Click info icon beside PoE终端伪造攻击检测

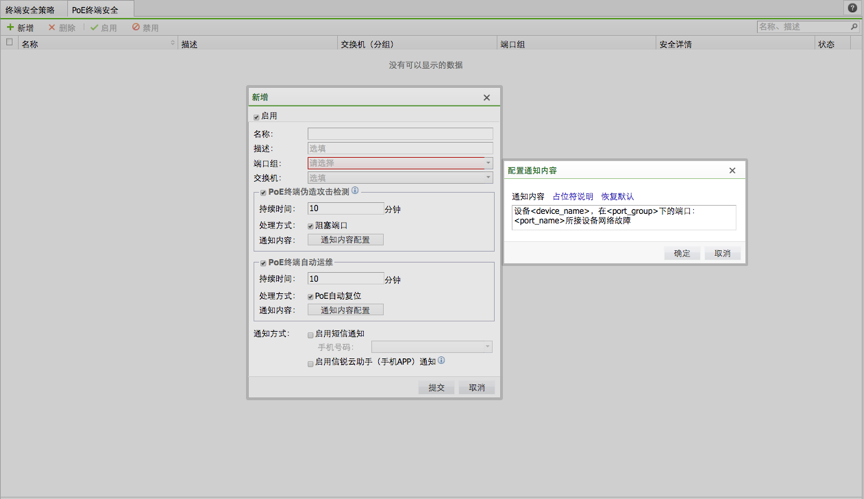click(355, 191)
